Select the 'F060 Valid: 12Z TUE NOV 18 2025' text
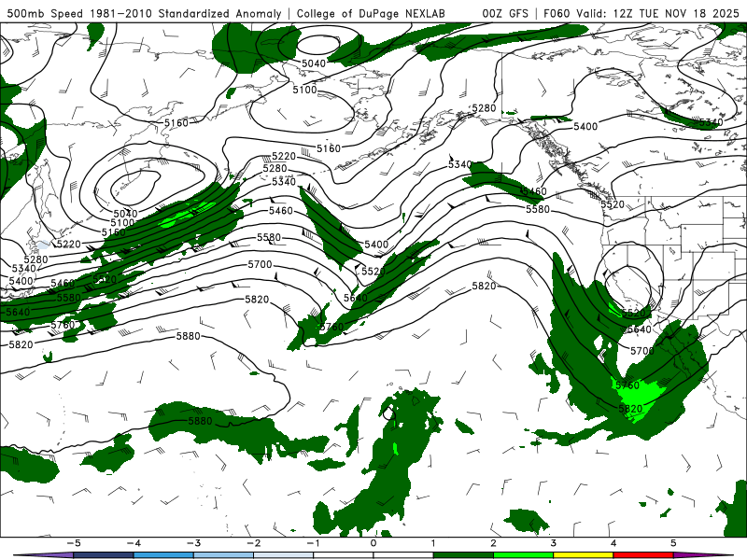 coord(641,13)
